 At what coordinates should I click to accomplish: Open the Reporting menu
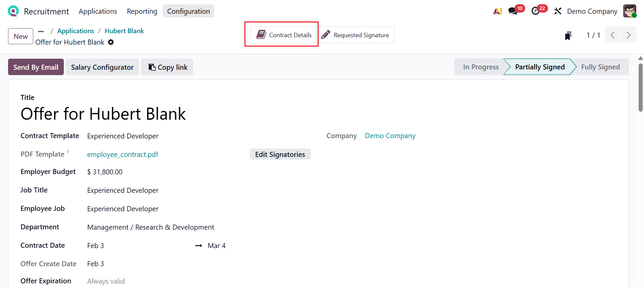tap(142, 11)
